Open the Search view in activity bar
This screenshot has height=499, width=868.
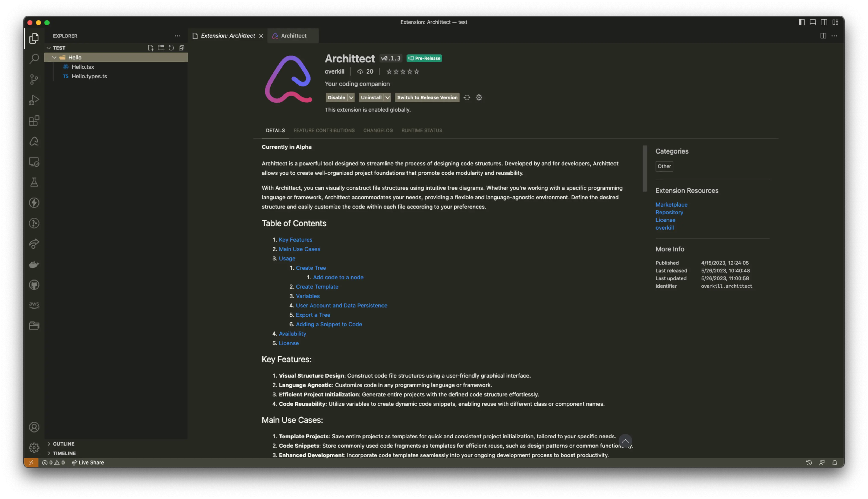tap(34, 59)
